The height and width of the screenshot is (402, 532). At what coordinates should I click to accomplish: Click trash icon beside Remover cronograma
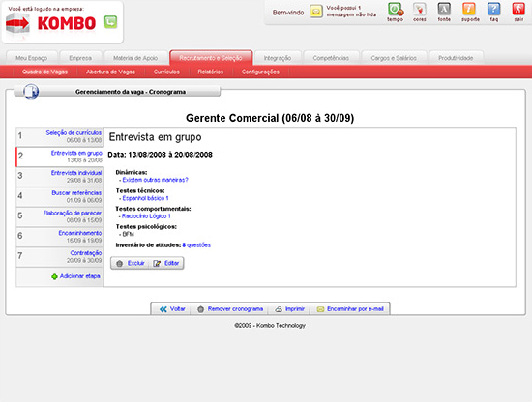tap(200, 309)
